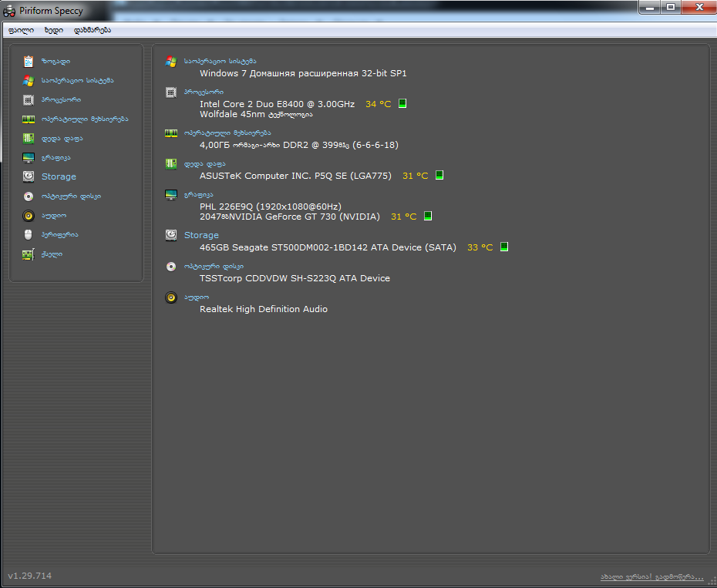Click the '31 °C' temperature on the ASUSTeK row
717x588 pixels.
(x=416, y=176)
